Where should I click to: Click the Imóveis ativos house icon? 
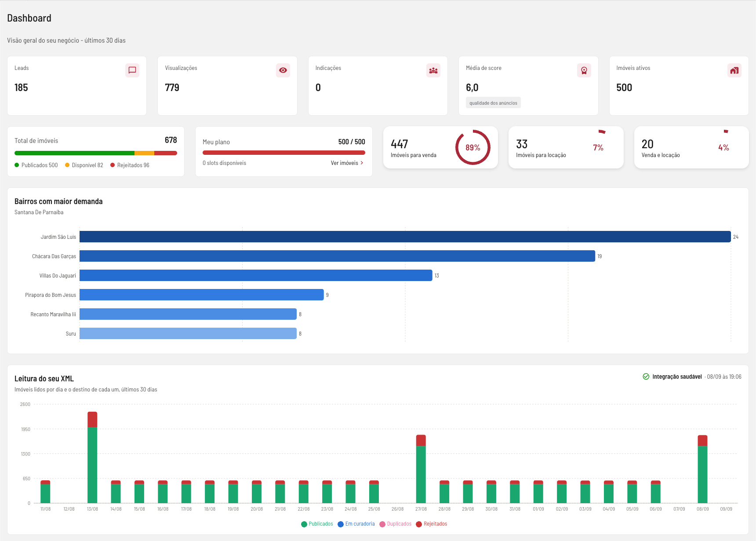pos(734,70)
